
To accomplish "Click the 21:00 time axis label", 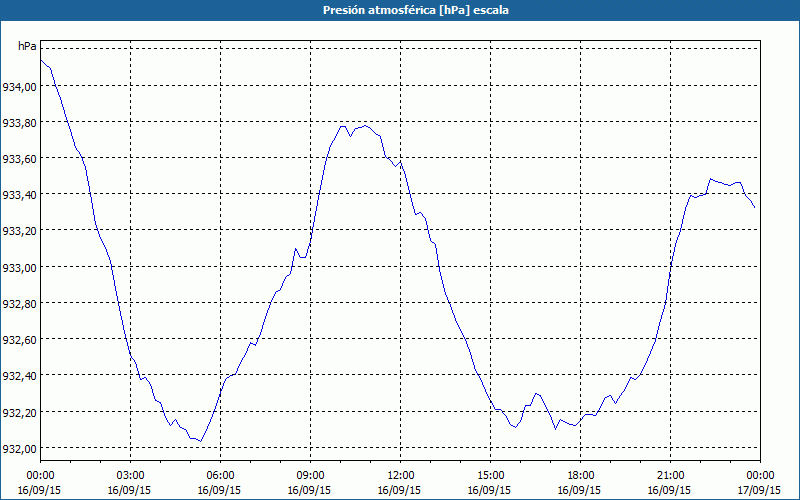I will pos(670,476).
